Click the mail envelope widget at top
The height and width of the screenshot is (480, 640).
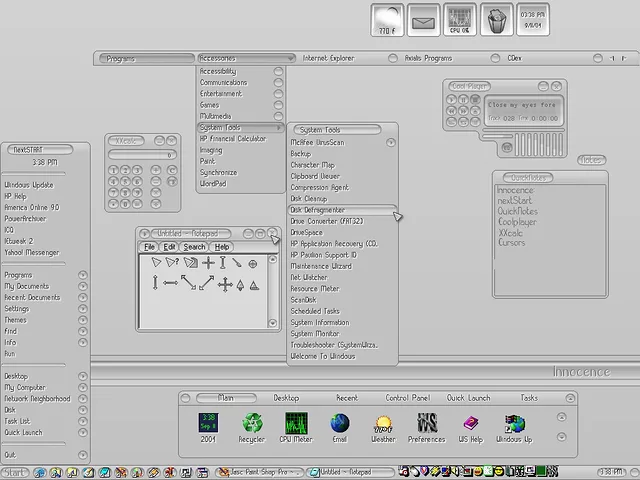(423, 20)
